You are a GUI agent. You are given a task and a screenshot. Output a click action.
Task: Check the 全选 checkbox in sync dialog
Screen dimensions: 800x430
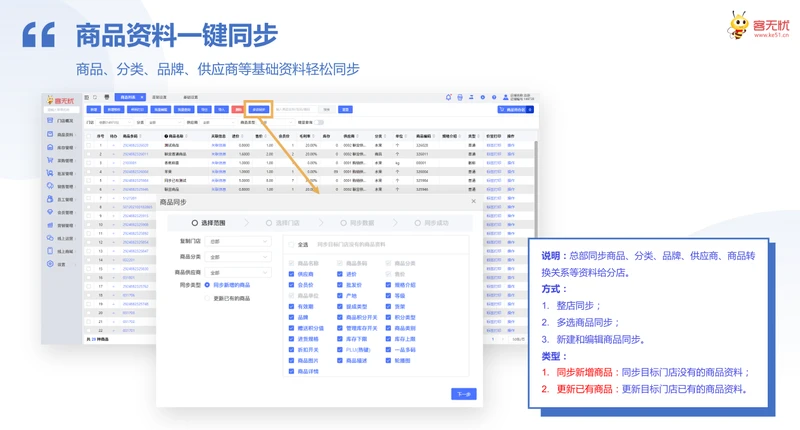292,243
